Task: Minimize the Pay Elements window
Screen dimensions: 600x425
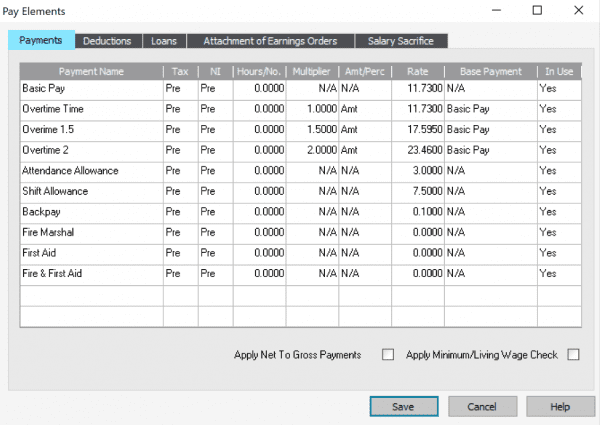Action: [496, 10]
